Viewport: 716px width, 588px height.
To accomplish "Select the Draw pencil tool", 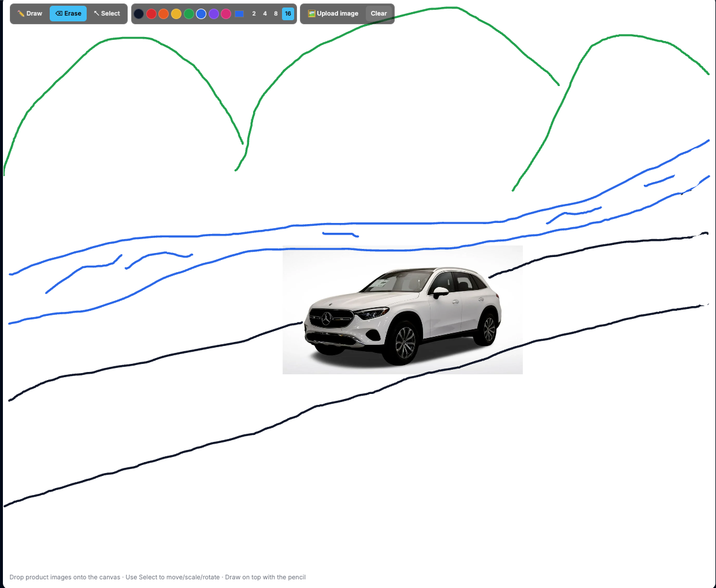I will pos(30,13).
